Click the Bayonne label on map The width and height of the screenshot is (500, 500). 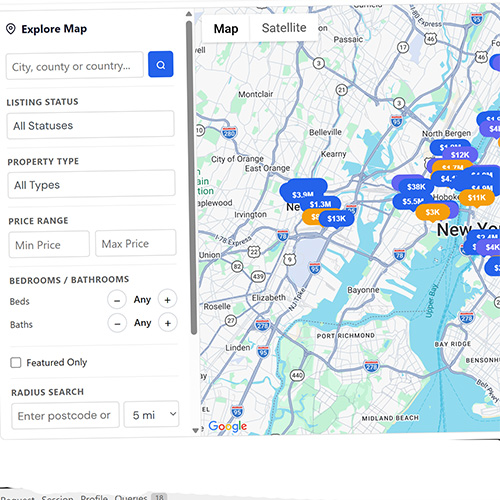point(363,290)
